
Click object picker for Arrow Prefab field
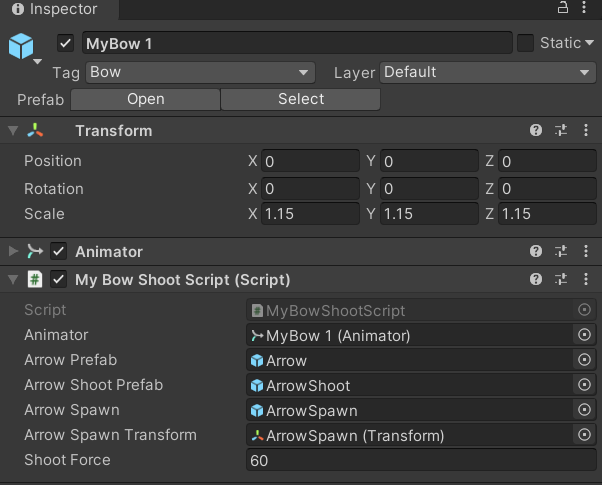click(x=585, y=360)
